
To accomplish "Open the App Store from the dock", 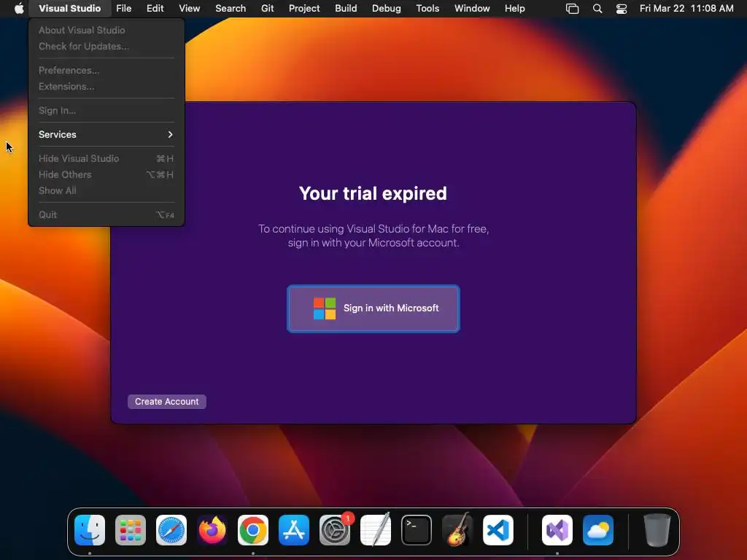I will (294, 529).
